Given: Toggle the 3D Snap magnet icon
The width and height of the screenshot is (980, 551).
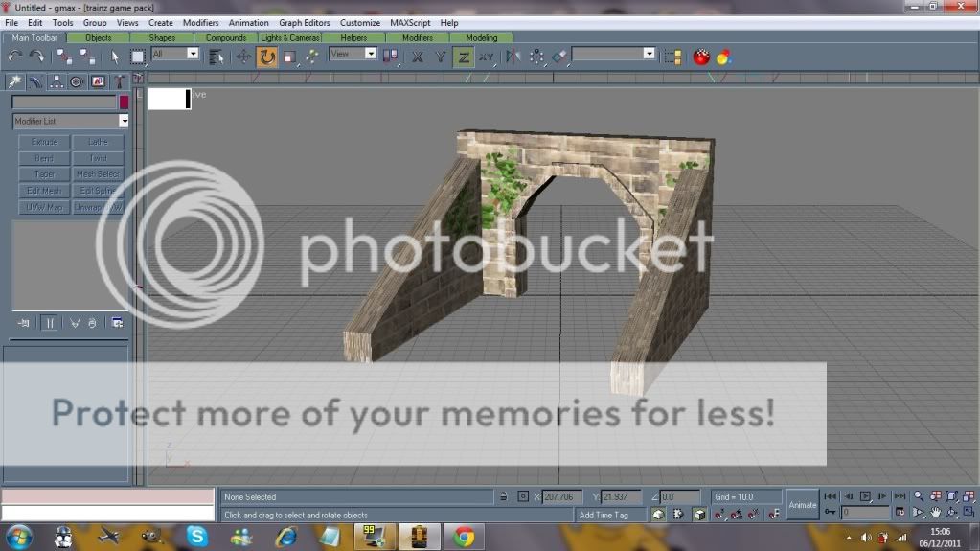Looking at the screenshot, I should point(719,514).
